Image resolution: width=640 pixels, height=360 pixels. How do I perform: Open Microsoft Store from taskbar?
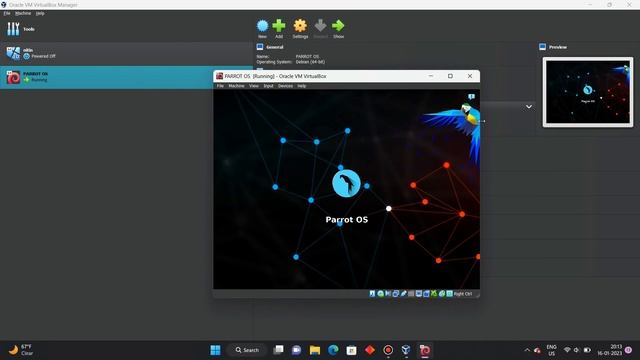351,350
